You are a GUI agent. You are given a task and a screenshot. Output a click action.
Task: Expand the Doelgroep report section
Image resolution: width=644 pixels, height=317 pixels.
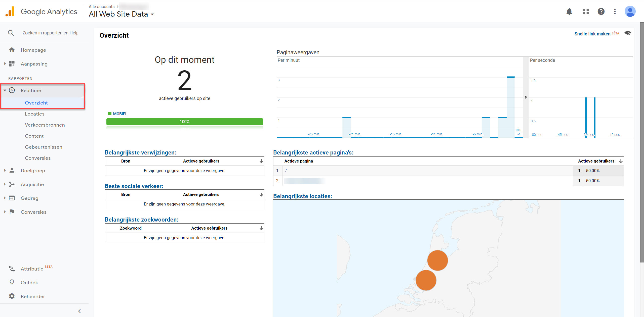[x=33, y=171]
